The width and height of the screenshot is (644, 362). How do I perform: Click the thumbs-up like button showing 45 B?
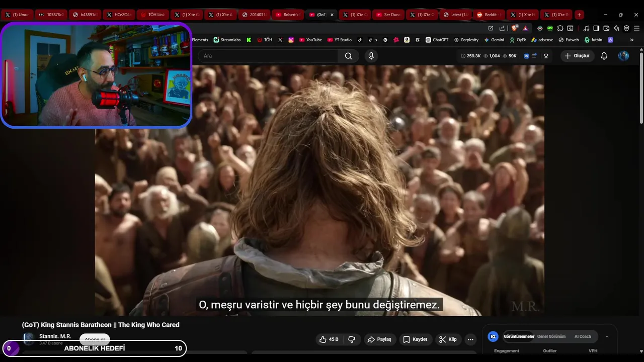point(329,339)
